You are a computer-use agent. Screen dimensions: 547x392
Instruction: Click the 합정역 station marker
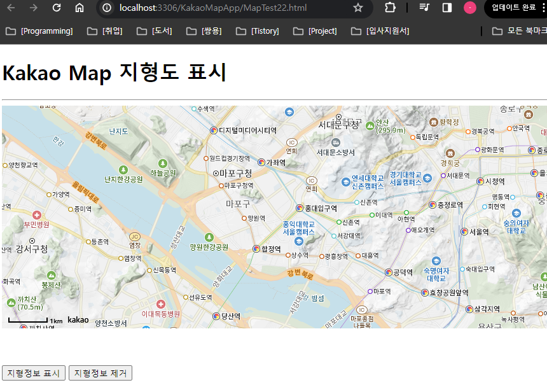(x=256, y=249)
